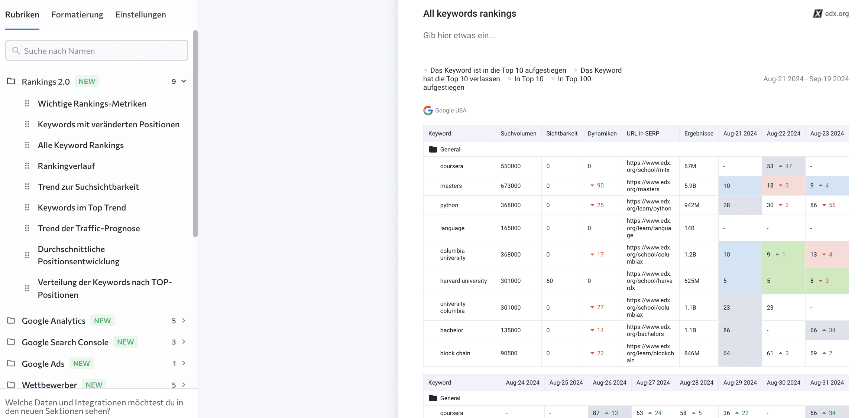This screenshot has height=418, width=868.
Task: Expand the Google Search Console chevron
Action: click(184, 342)
